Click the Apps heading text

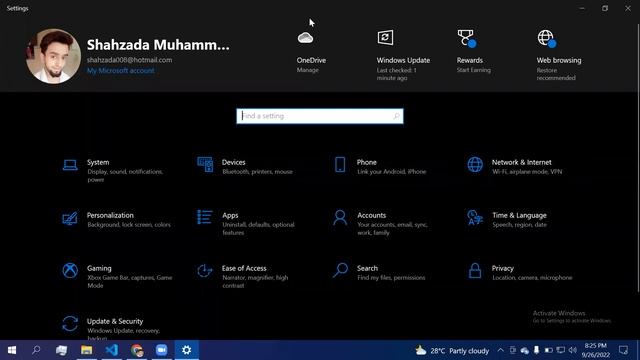click(x=230, y=215)
